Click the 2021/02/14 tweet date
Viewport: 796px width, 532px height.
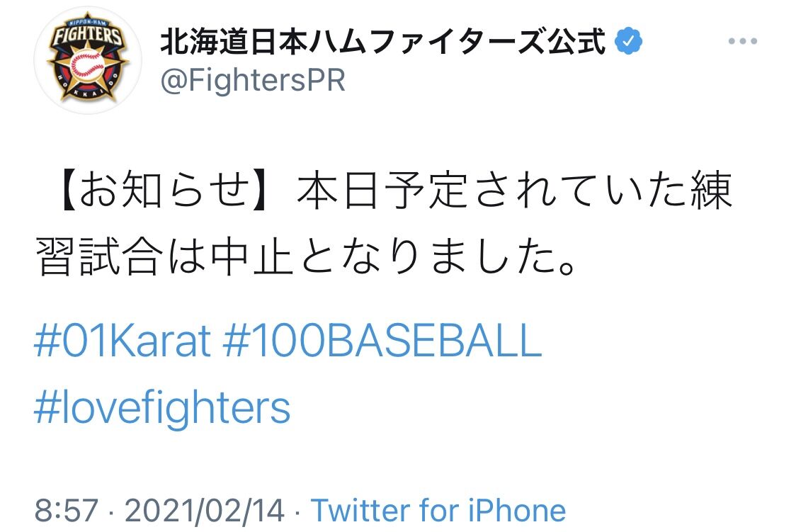point(205,510)
